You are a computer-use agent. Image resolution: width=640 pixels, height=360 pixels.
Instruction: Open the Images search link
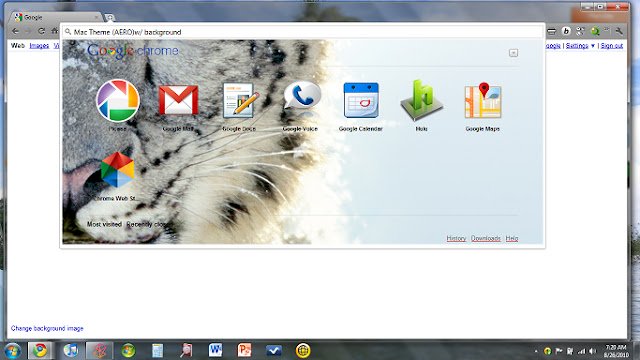coord(39,46)
